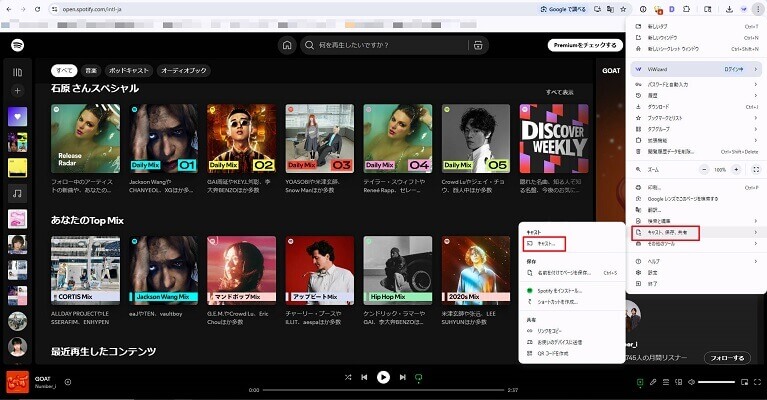Skip to next track
This screenshot has height=400, width=767.
click(x=402, y=377)
